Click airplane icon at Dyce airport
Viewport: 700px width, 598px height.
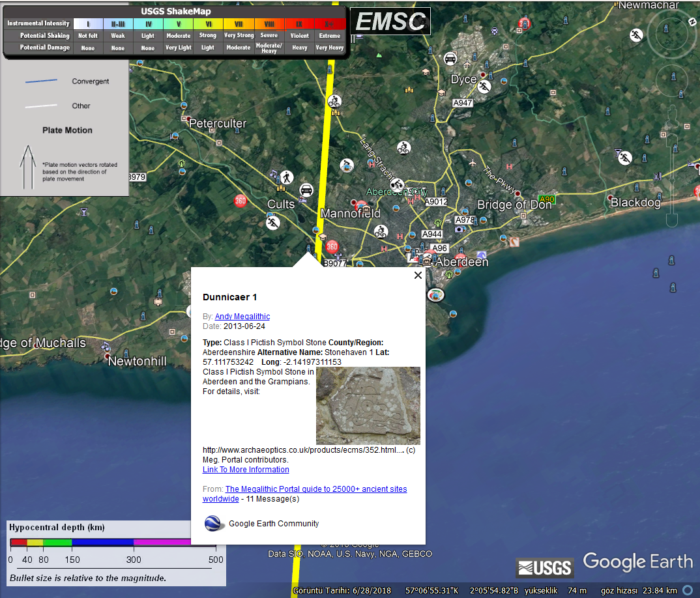click(467, 64)
